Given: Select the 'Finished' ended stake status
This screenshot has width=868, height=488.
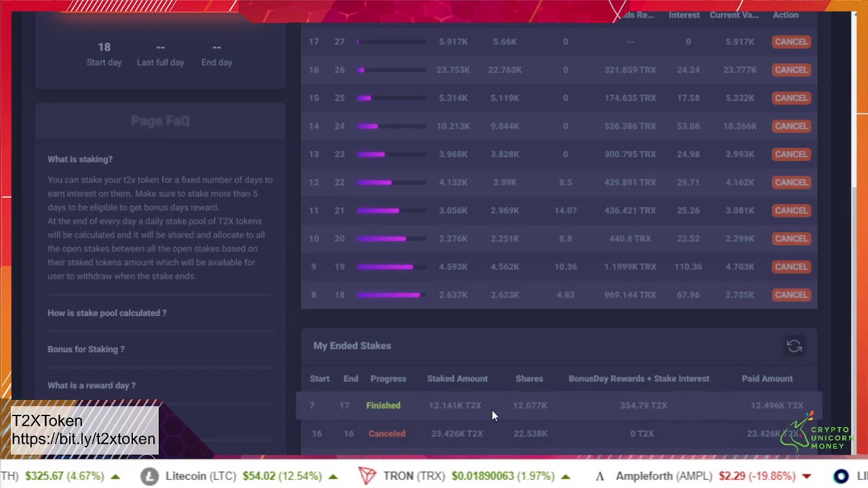Looking at the screenshot, I should 383,405.
